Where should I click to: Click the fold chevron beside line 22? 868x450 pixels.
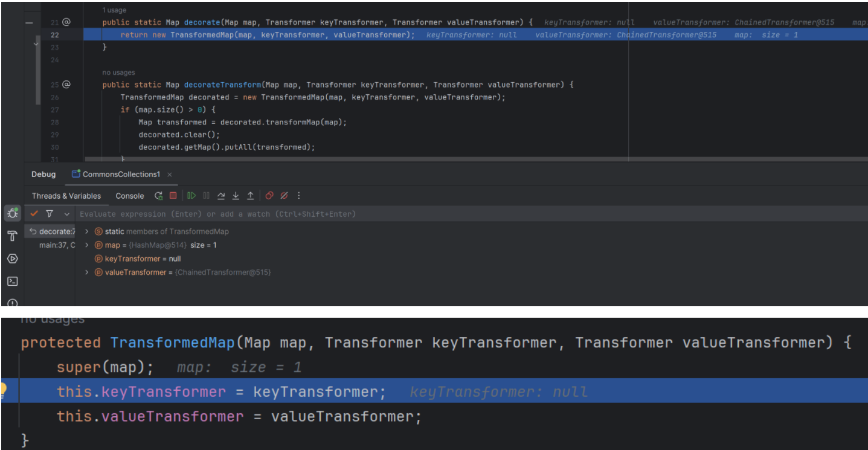(x=36, y=43)
